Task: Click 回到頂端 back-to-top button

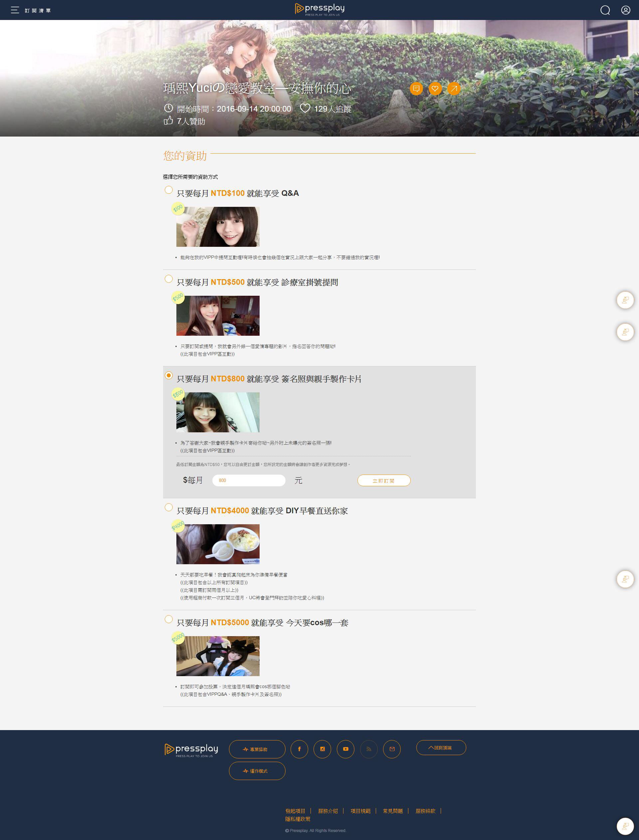Action: (x=441, y=747)
